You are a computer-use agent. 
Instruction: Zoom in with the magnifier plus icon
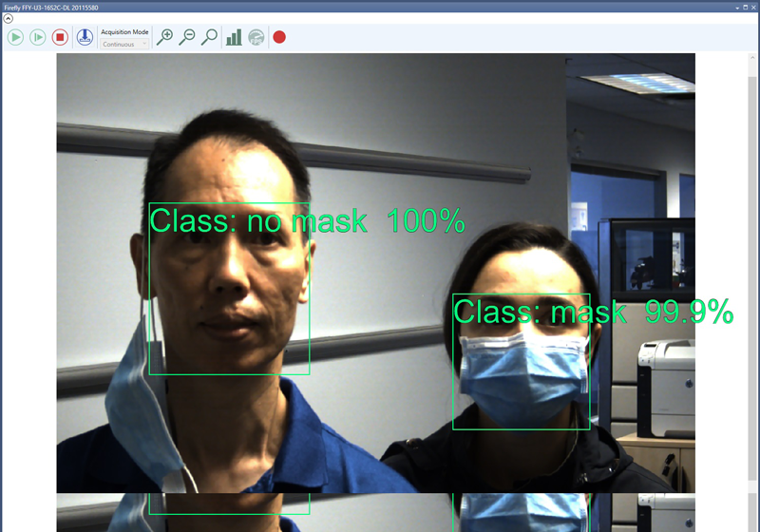[x=165, y=37]
